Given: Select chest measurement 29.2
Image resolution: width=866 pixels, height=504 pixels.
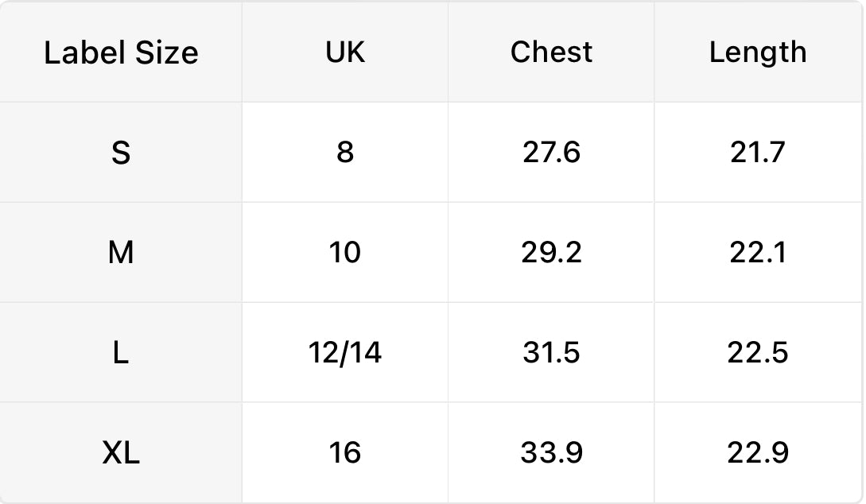Looking at the screenshot, I should (x=551, y=252).
